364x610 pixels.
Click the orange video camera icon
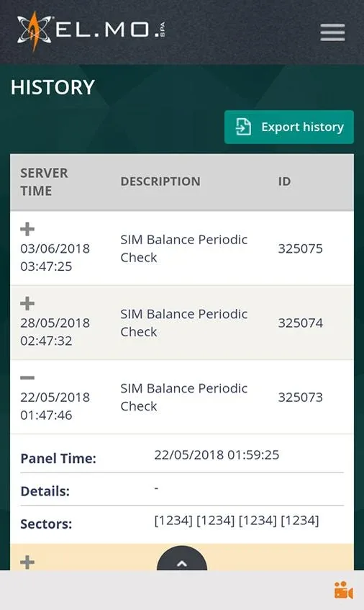pyautogui.click(x=343, y=591)
